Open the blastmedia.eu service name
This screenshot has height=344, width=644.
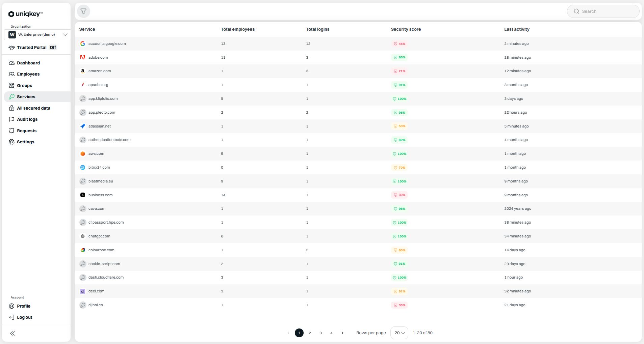point(101,181)
